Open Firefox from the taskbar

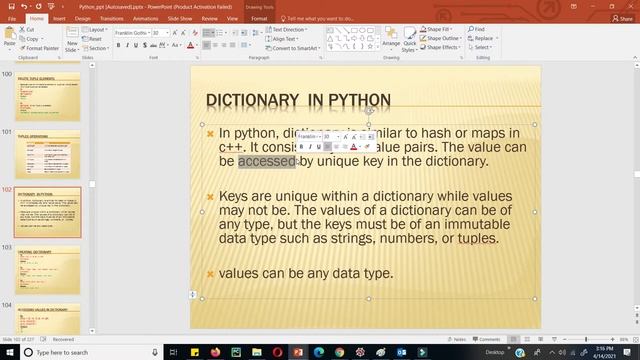(216, 352)
